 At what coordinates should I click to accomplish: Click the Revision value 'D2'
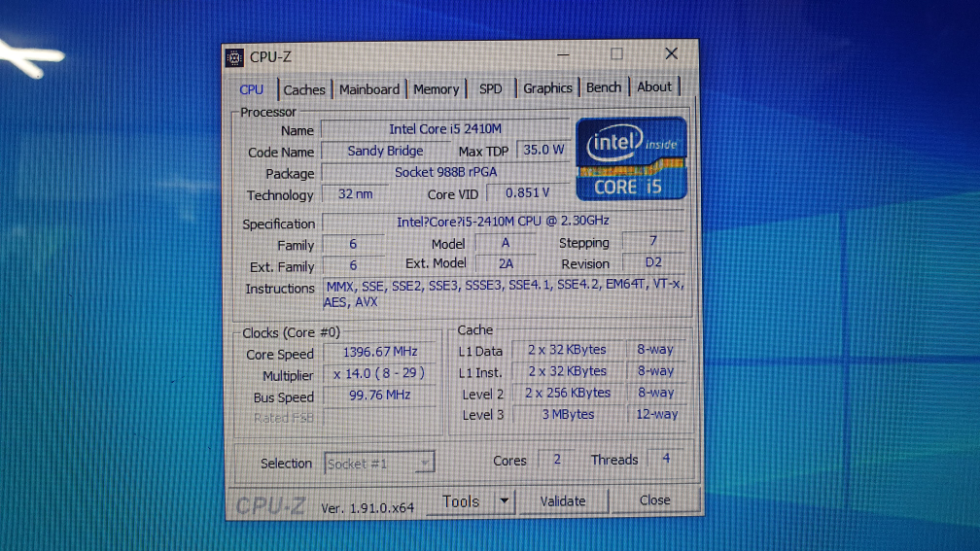(653, 262)
